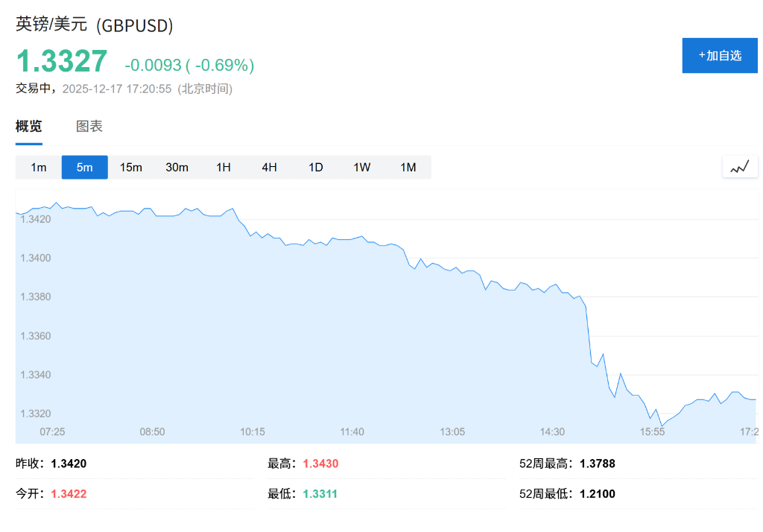This screenshot has height=532, width=763.
Task: Open the 概览 tab
Action: coord(27,126)
